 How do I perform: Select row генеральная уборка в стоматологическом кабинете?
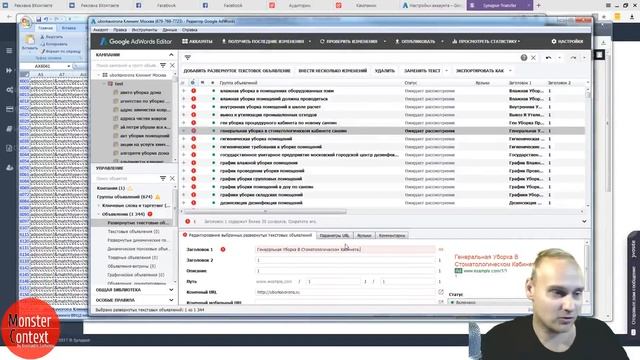pyautogui.click(x=383, y=131)
